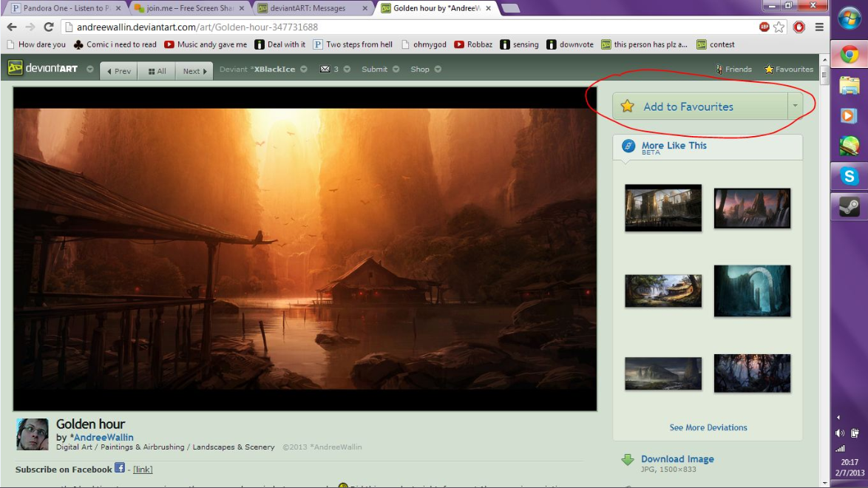Open 'Two steps from hell' bookmark
This screenshot has width=868, height=488.
tap(353, 44)
